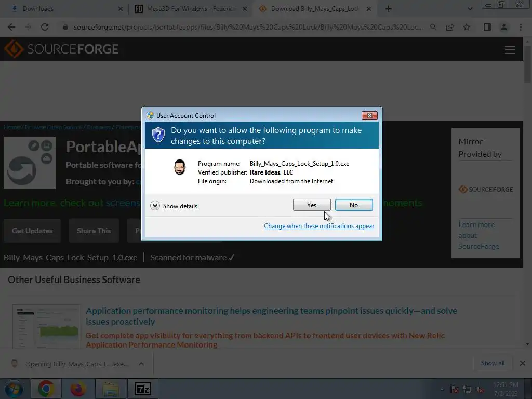
Task: Close the User Account Control dialog
Action: (369, 116)
